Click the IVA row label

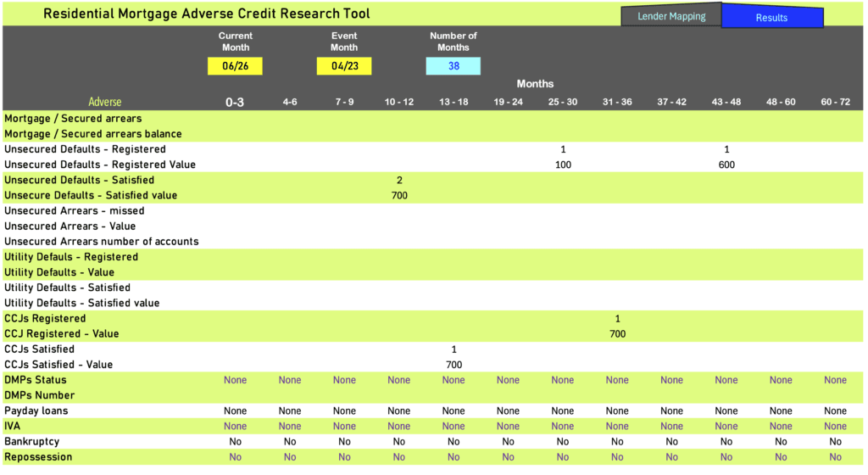[x=12, y=427]
